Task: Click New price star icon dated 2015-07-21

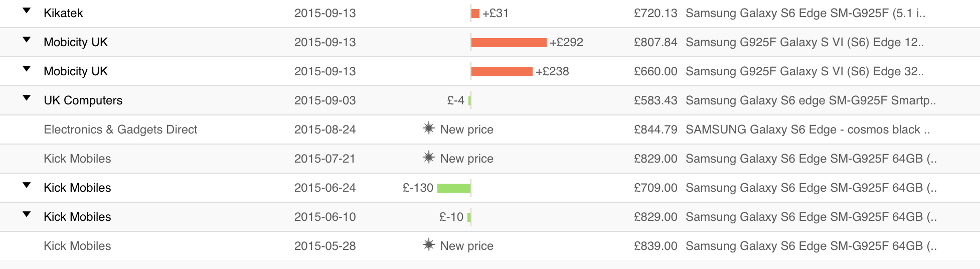Action: click(x=428, y=158)
